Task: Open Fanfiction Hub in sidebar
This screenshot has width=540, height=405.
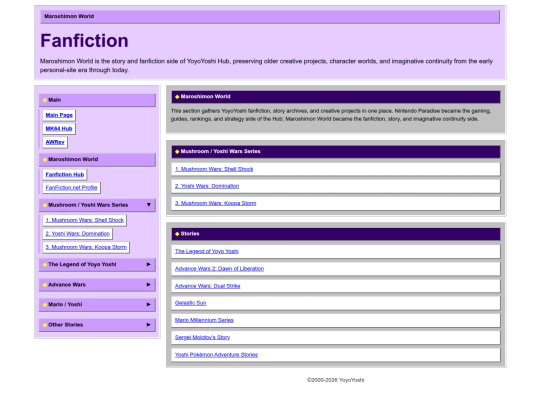Action: (x=65, y=175)
